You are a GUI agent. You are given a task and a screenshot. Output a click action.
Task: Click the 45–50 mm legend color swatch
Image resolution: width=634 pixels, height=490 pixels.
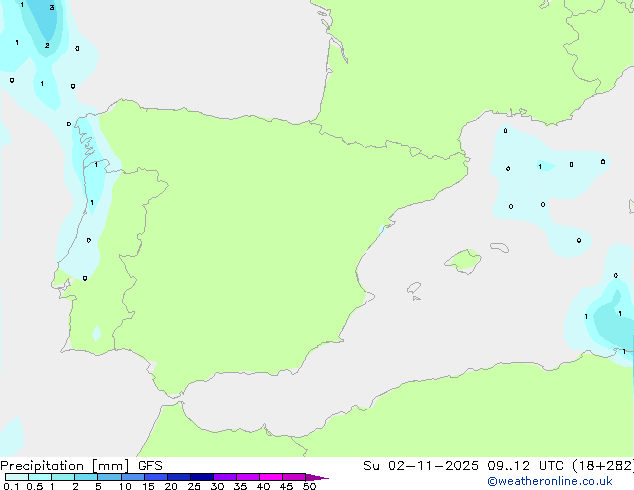[x=294, y=477]
